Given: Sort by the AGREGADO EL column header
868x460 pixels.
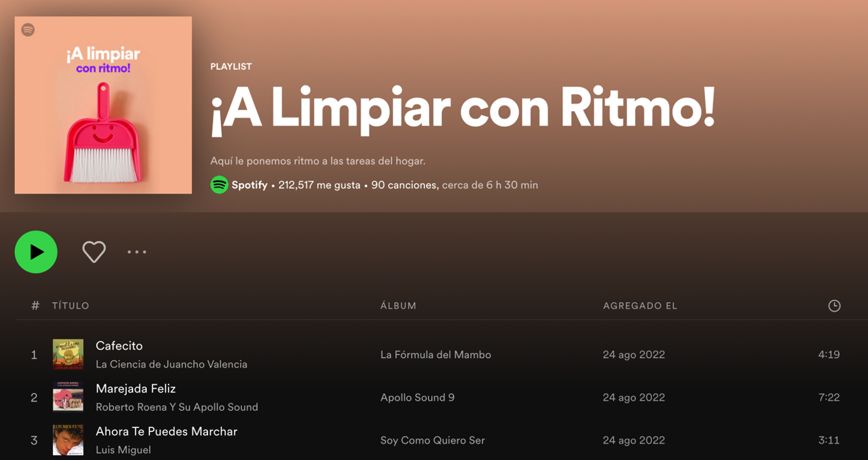Looking at the screenshot, I should [640, 306].
